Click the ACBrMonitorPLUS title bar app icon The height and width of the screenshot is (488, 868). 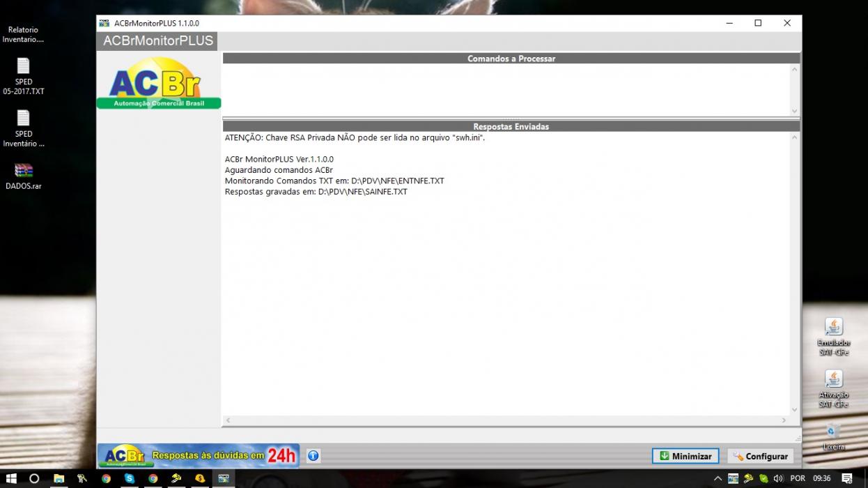tap(104, 23)
